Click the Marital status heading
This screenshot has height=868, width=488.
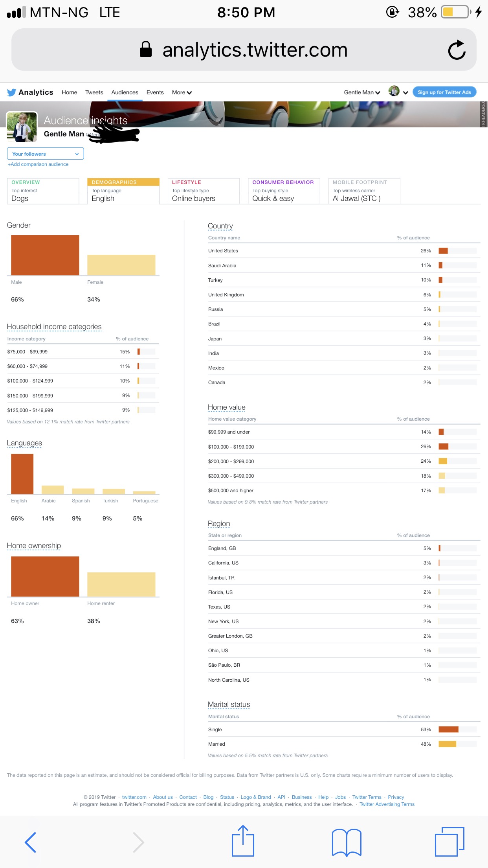229,704
